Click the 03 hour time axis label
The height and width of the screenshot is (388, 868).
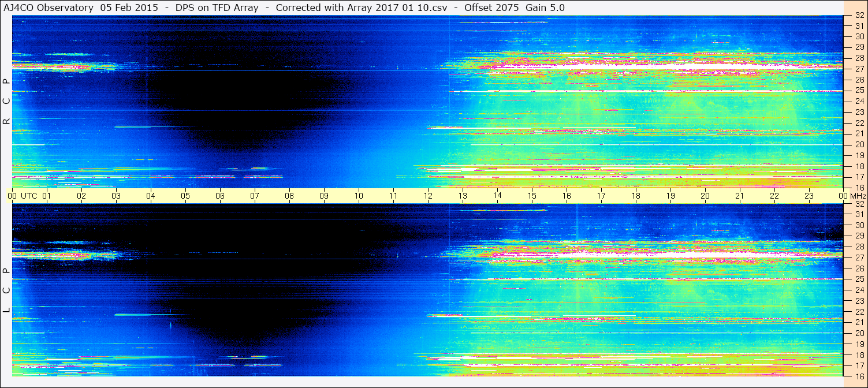116,196
